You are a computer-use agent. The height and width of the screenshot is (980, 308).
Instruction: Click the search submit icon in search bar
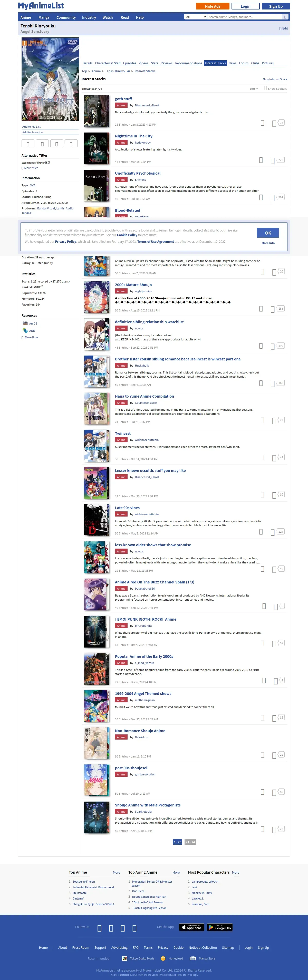click(285, 17)
